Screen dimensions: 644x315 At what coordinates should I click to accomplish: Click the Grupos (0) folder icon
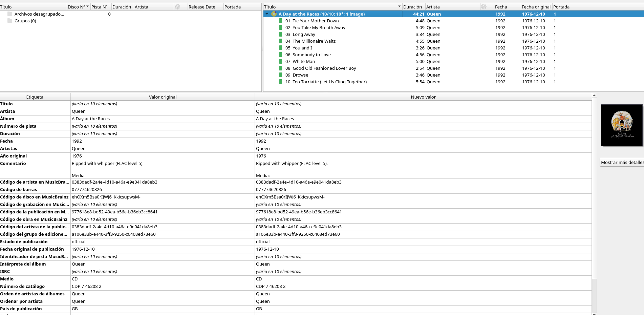coord(9,21)
